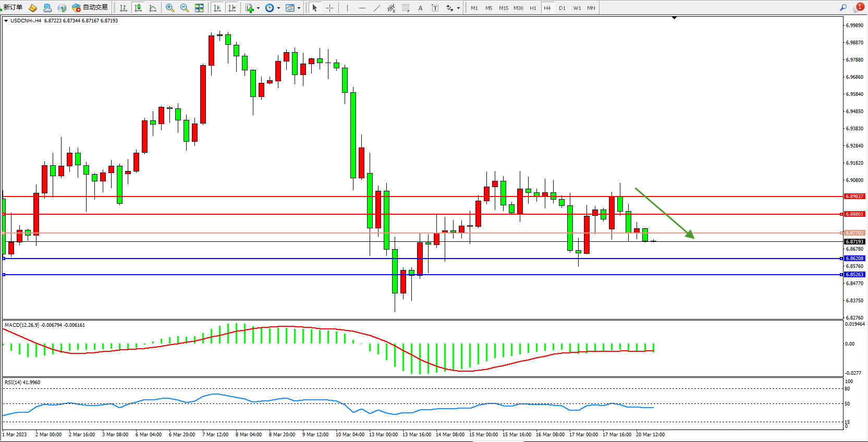Viewport: 868px width, 442px height.
Task: Toggle chart auto scroll
Action: point(217,8)
